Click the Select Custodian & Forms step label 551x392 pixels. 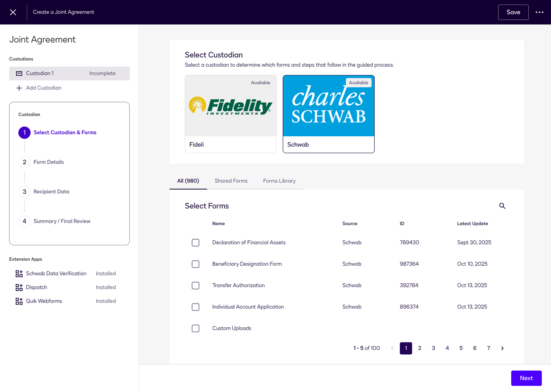coord(65,132)
